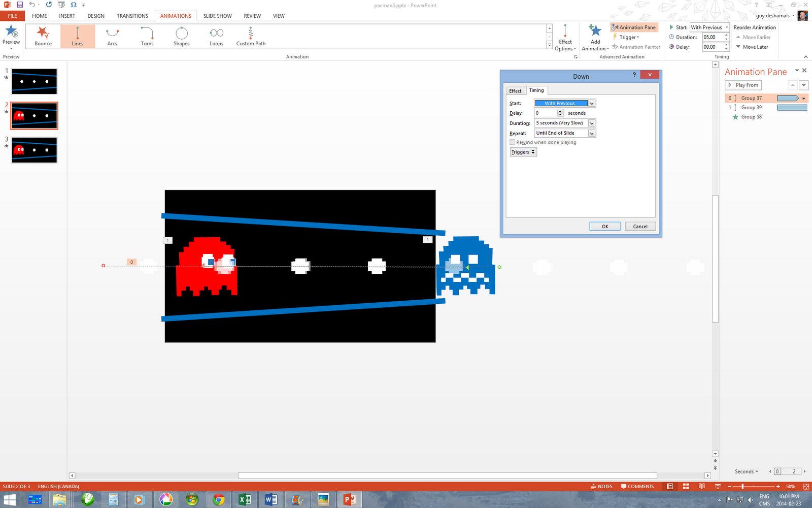Open the Start dropdown in Down dialog
Image resolution: width=812 pixels, height=508 pixels.
pyautogui.click(x=592, y=103)
